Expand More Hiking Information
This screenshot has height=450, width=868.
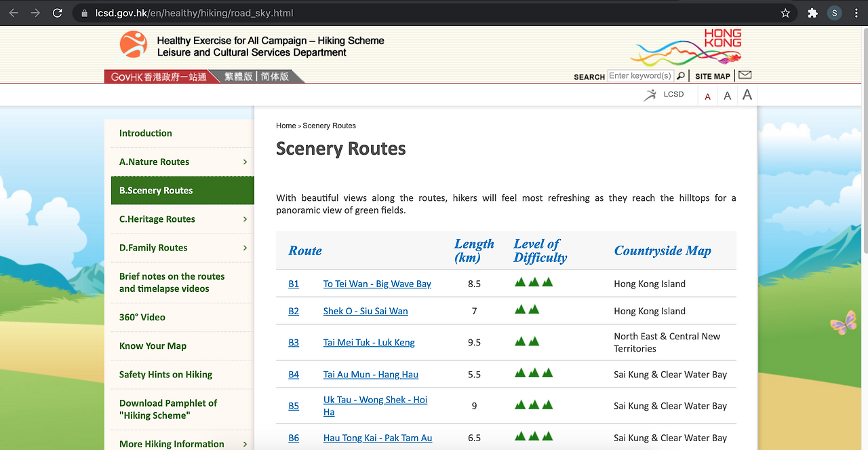coord(171,442)
